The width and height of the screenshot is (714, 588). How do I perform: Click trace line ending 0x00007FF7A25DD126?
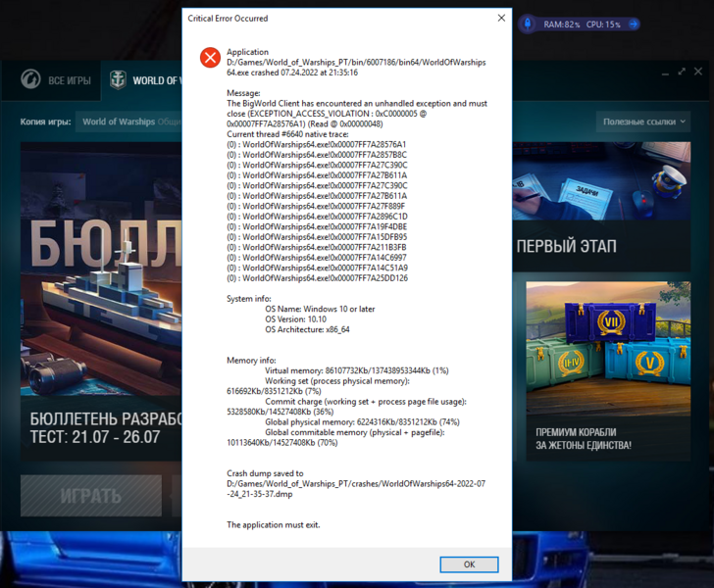(318, 278)
